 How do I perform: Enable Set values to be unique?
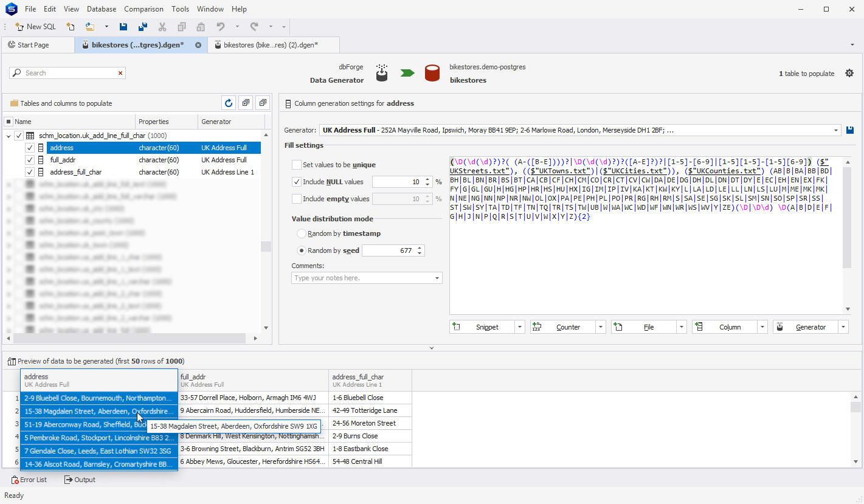coord(297,165)
